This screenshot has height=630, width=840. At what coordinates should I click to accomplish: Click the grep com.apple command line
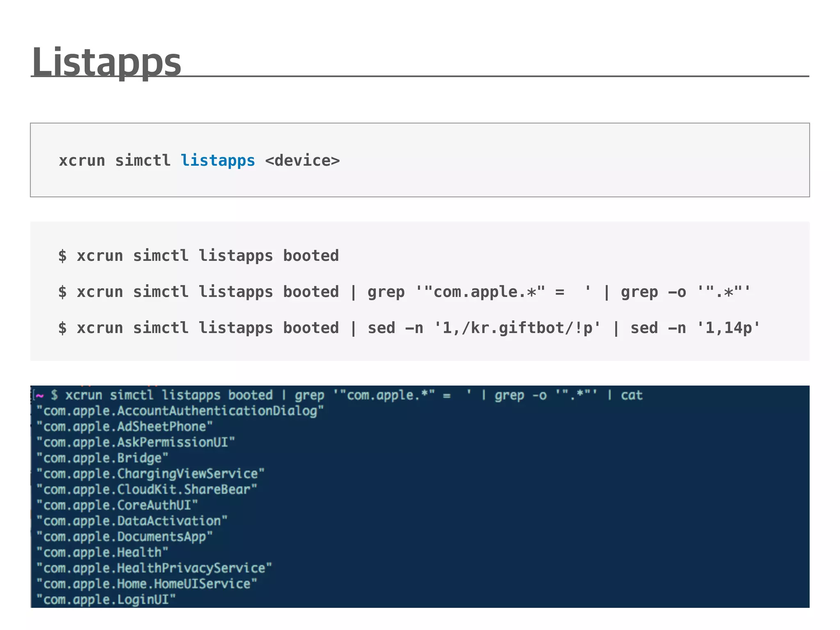pyautogui.click(x=404, y=292)
